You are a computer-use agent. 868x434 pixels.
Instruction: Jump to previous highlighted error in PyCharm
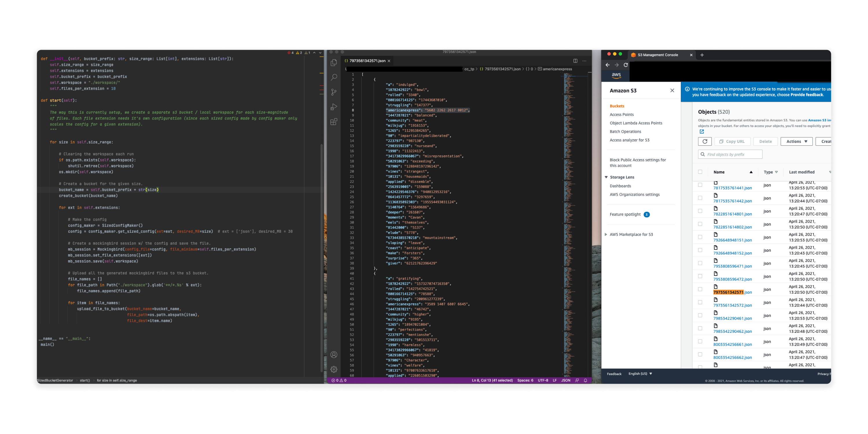click(314, 53)
